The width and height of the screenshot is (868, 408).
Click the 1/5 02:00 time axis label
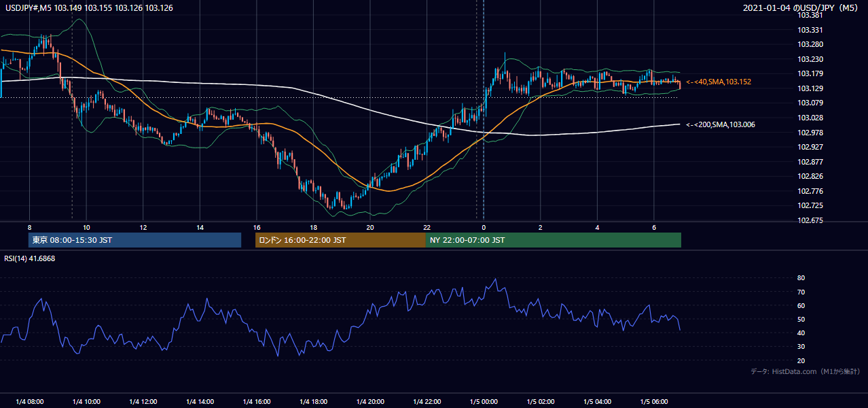(541, 402)
